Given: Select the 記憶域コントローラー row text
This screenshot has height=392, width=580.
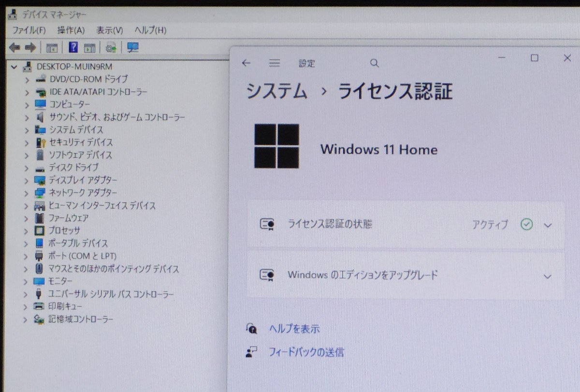Looking at the screenshot, I should coord(81,319).
